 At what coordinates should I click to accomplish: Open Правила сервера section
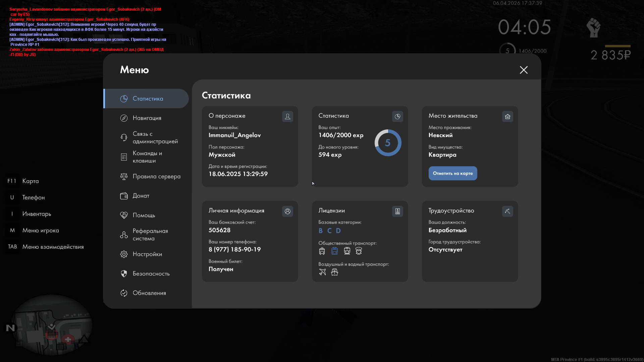pyautogui.click(x=156, y=176)
